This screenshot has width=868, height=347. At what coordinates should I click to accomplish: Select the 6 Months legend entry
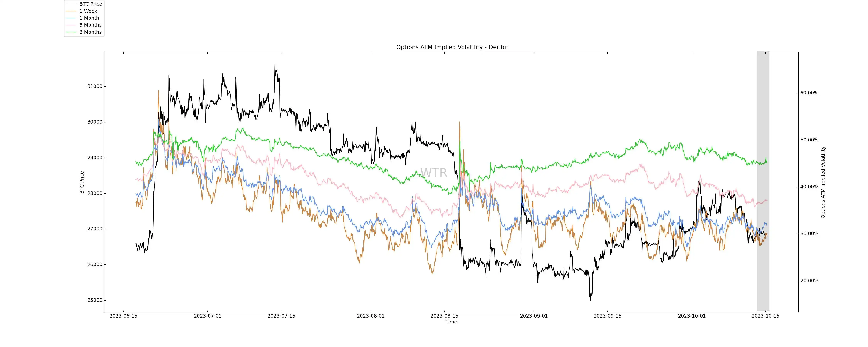tap(90, 32)
